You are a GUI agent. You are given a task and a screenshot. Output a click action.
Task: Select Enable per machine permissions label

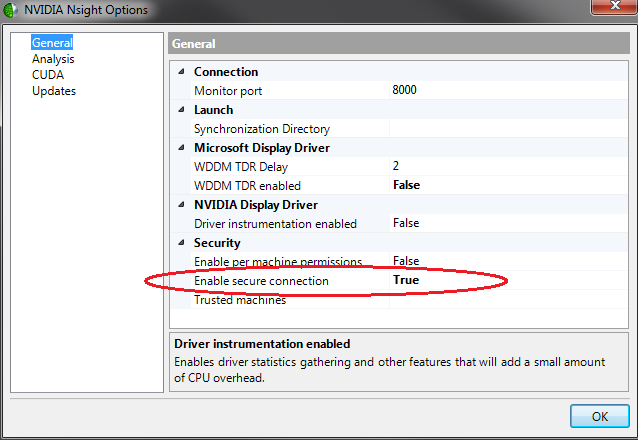(278, 262)
